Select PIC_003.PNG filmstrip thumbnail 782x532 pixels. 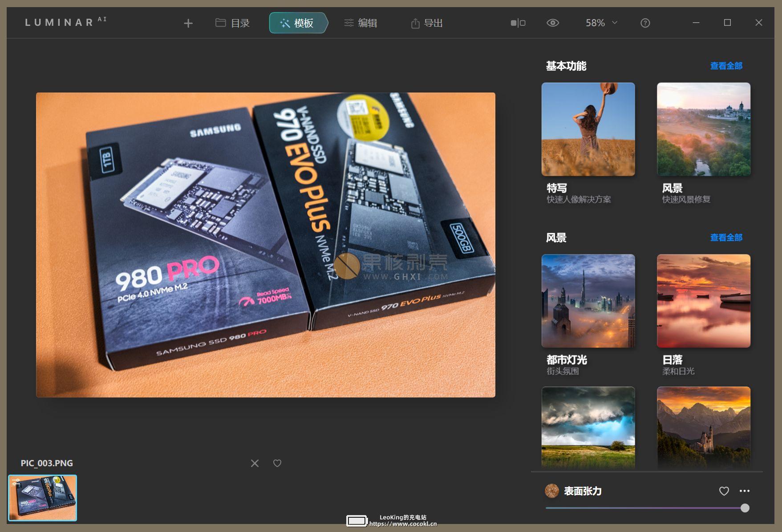[42, 498]
